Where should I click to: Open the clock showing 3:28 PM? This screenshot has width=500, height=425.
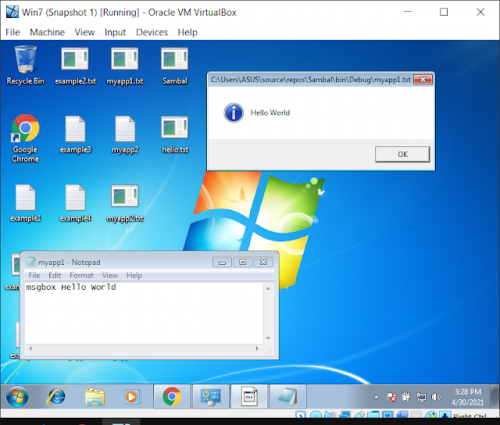[x=468, y=397]
